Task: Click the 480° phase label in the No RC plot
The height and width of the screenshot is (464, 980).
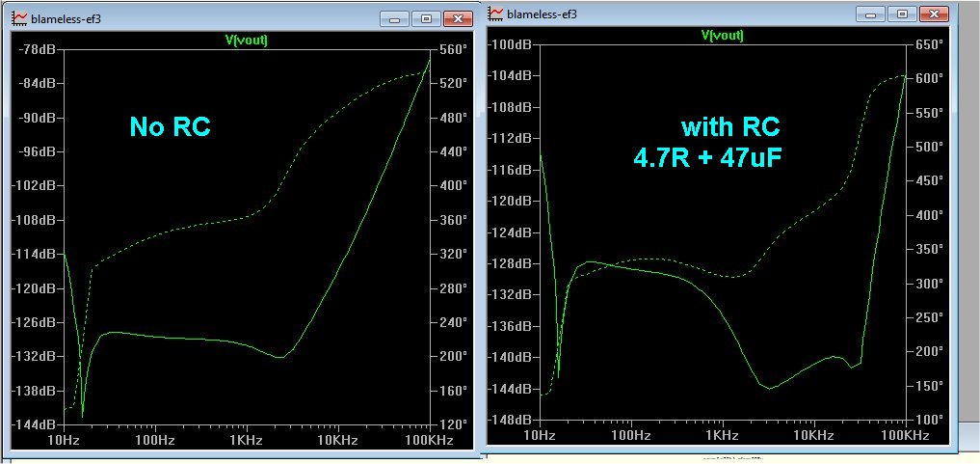Action: [x=455, y=118]
